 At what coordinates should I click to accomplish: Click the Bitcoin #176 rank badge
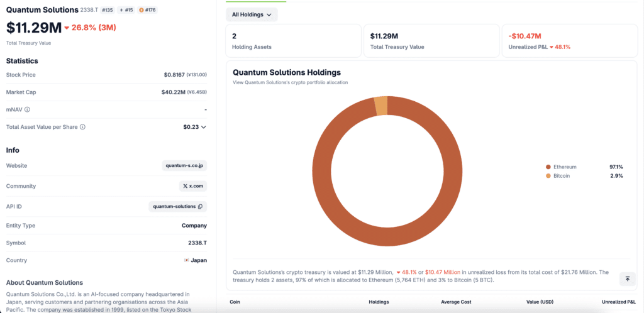click(x=147, y=10)
